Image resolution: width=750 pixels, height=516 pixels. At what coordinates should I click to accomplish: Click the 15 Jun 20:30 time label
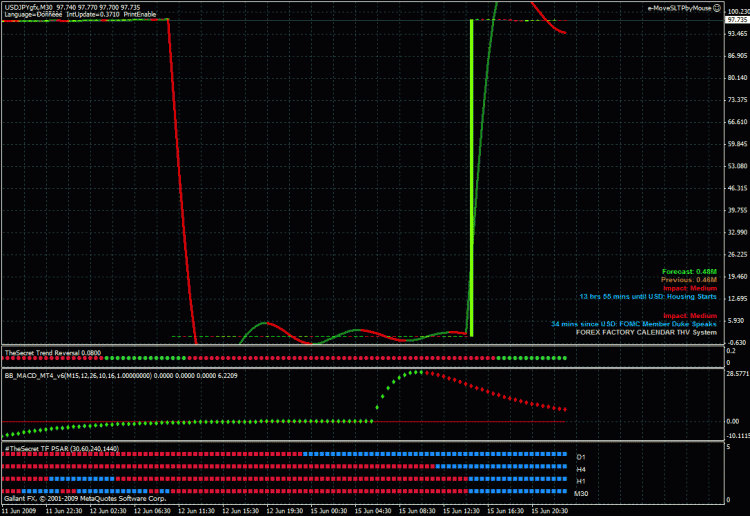[550, 511]
